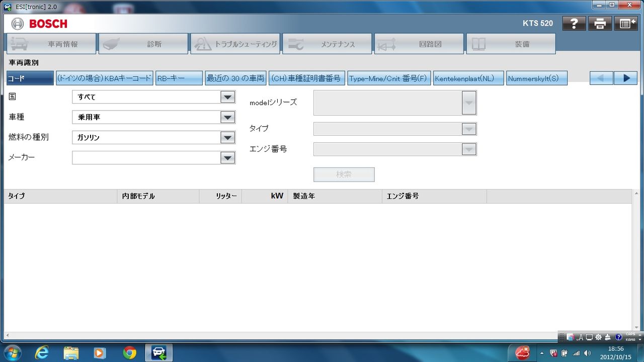Open the 最近の 30 の車両 tab
The image size is (644, 362).
click(235, 78)
